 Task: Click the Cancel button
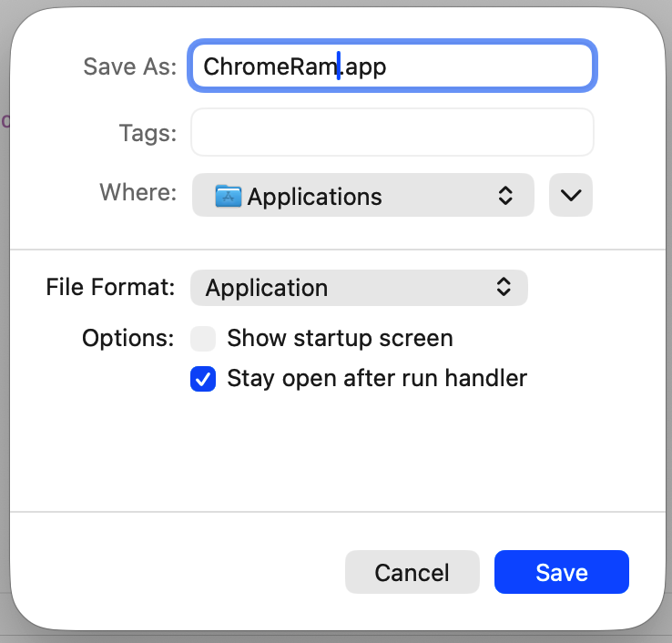pyautogui.click(x=412, y=572)
